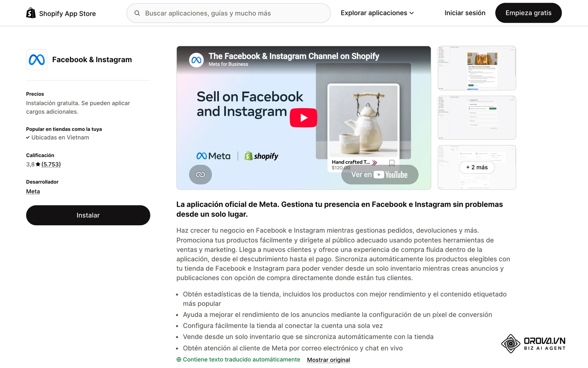This screenshot has width=588, height=368.
Task: Open the Meta developer link
Action: click(33, 191)
